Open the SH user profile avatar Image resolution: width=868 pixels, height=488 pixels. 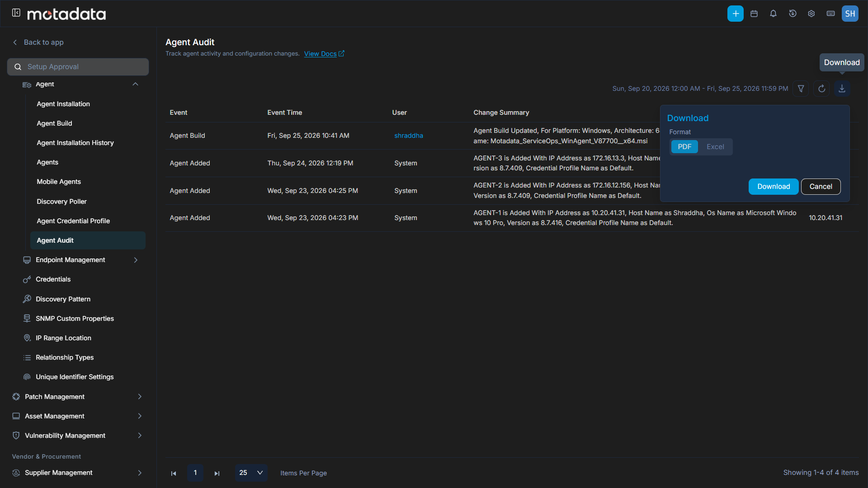(850, 14)
